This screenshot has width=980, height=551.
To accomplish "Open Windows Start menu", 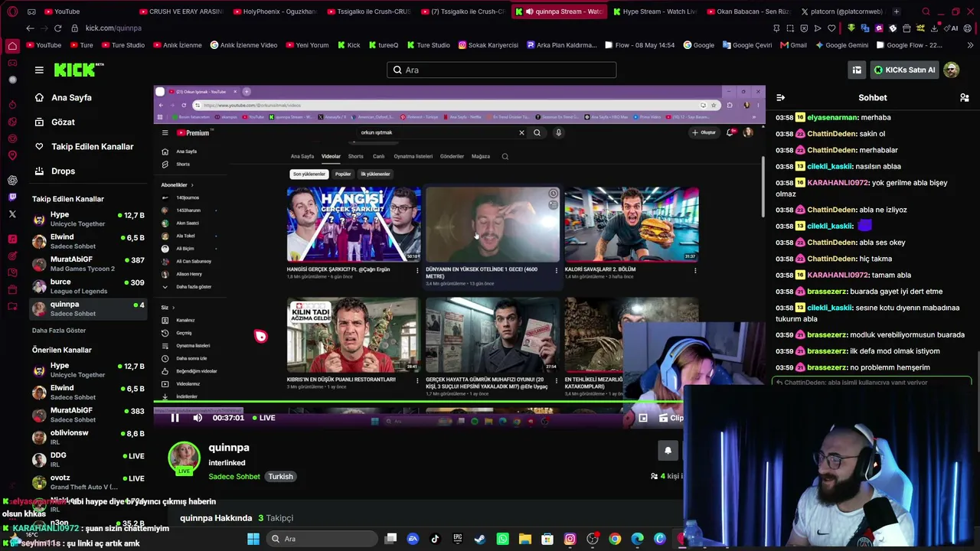I will (253, 539).
